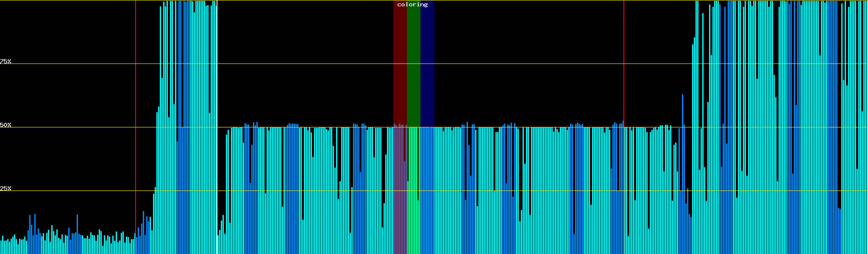Click the right red vertical marker line
Screen dimensions: 868x254
(x=624, y=63)
